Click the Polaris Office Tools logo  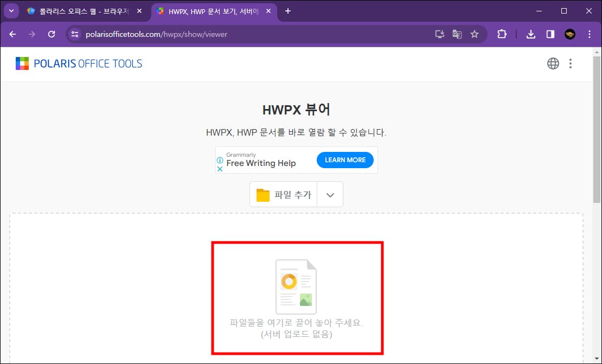tap(79, 63)
